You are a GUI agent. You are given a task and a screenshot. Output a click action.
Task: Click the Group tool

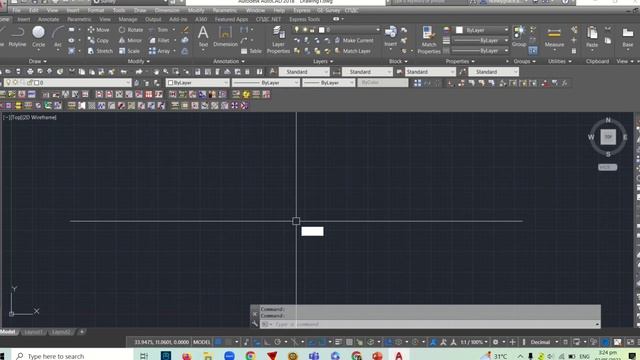point(519,37)
